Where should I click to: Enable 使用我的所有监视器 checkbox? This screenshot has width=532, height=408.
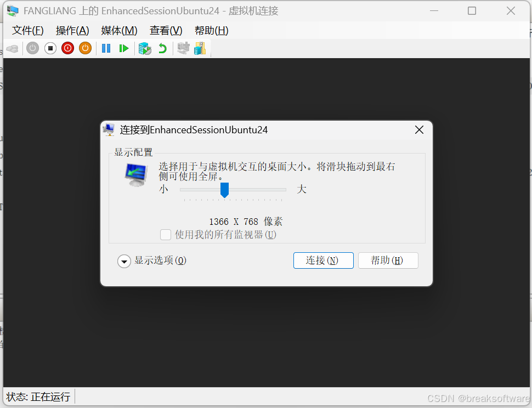(165, 235)
